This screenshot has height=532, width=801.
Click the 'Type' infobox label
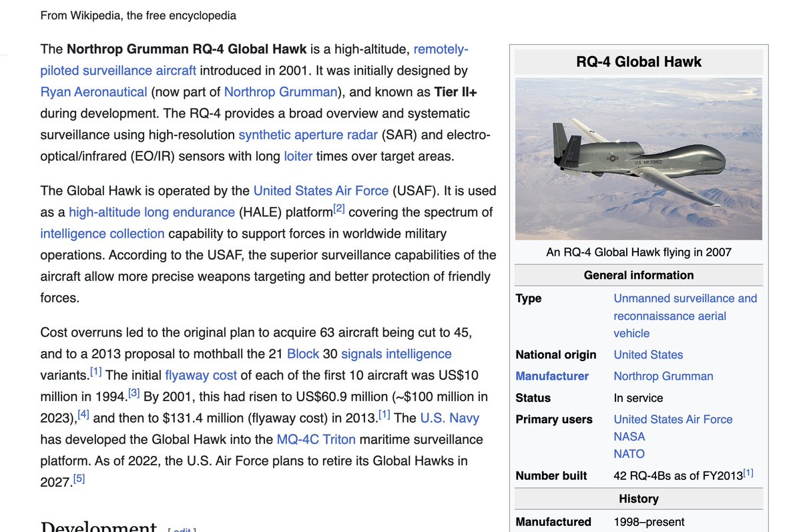[529, 298]
